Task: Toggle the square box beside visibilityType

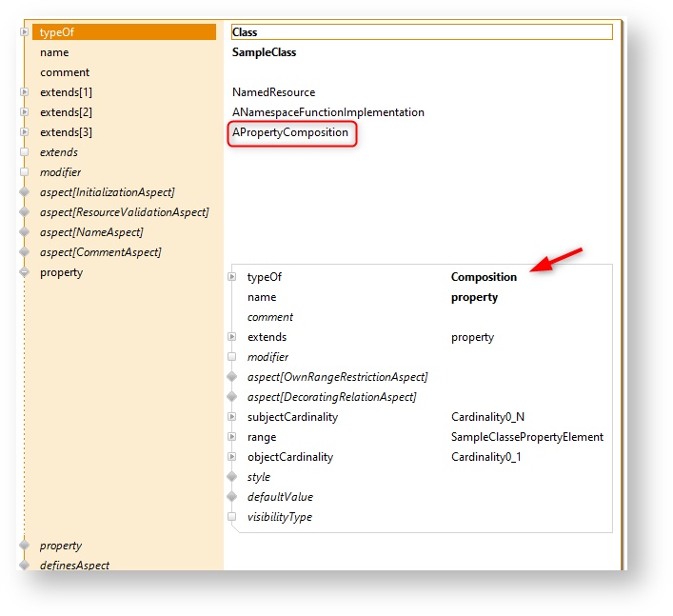Action: [x=231, y=517]
